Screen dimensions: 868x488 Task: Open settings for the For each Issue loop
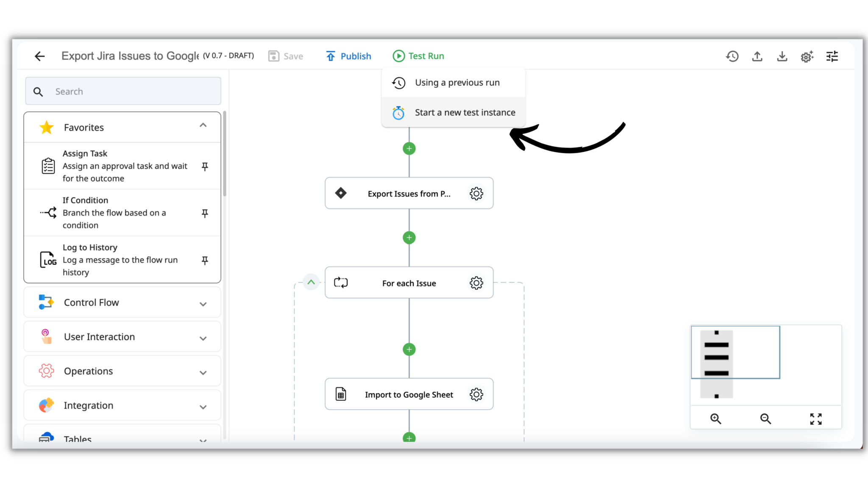tap(476, 283)
